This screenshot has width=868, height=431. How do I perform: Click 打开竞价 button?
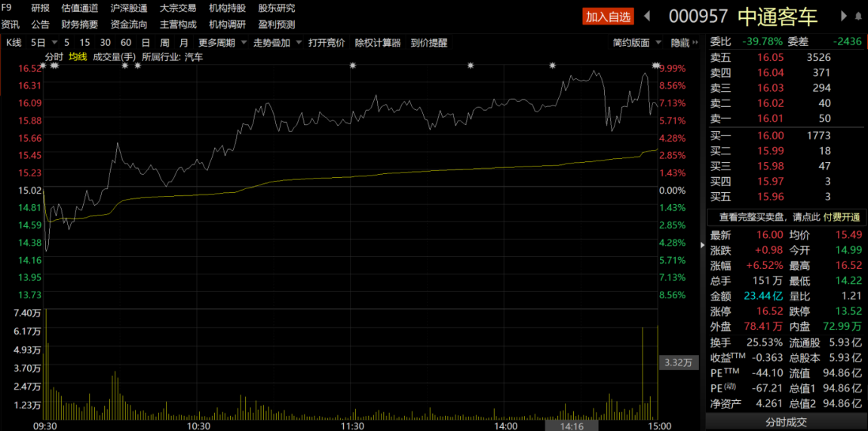[326, 43]
